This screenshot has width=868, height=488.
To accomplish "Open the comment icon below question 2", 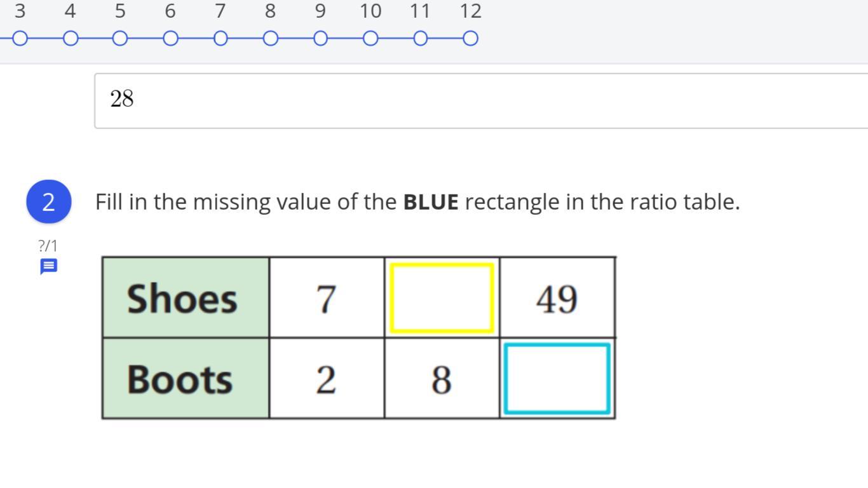I will click(x=49, y=266).
